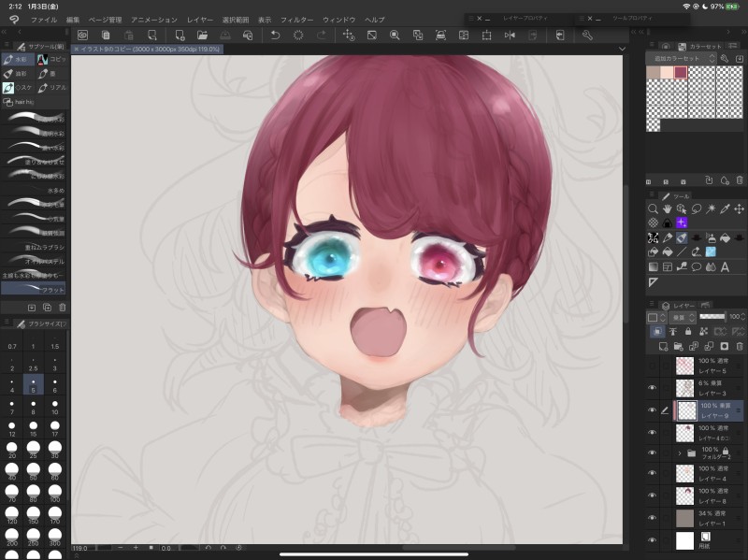
Task: Hide フォルダー 2 with its eye icon
Action: pyautogui.click(x=652, y=452)
